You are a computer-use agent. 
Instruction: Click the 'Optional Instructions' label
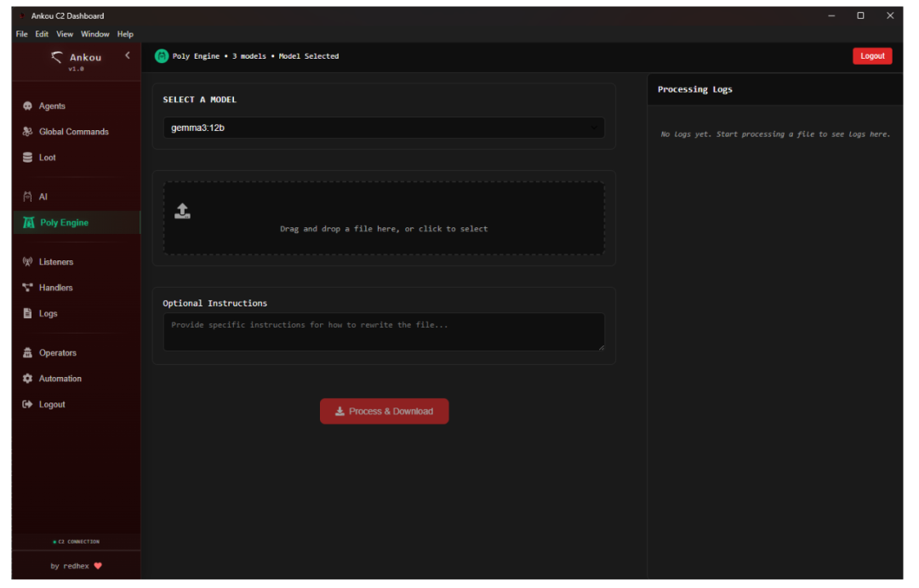pos(215,303)
